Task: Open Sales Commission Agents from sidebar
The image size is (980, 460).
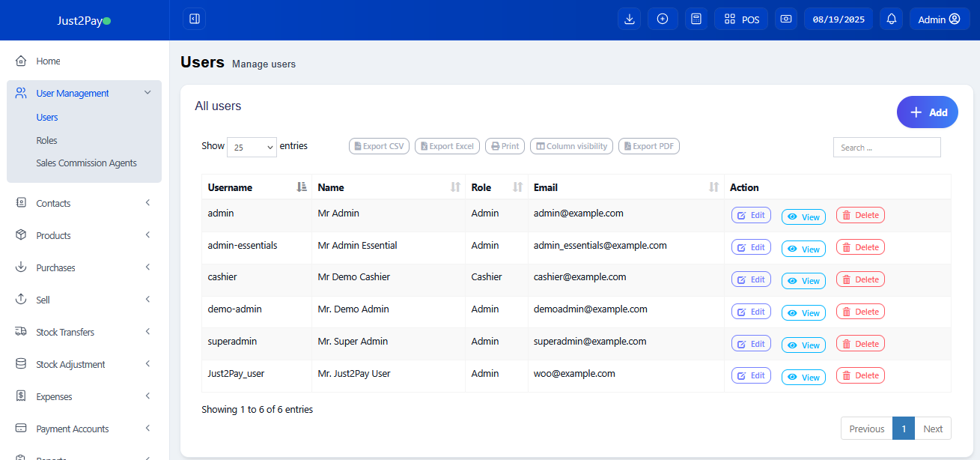Action: coord(86,163)
